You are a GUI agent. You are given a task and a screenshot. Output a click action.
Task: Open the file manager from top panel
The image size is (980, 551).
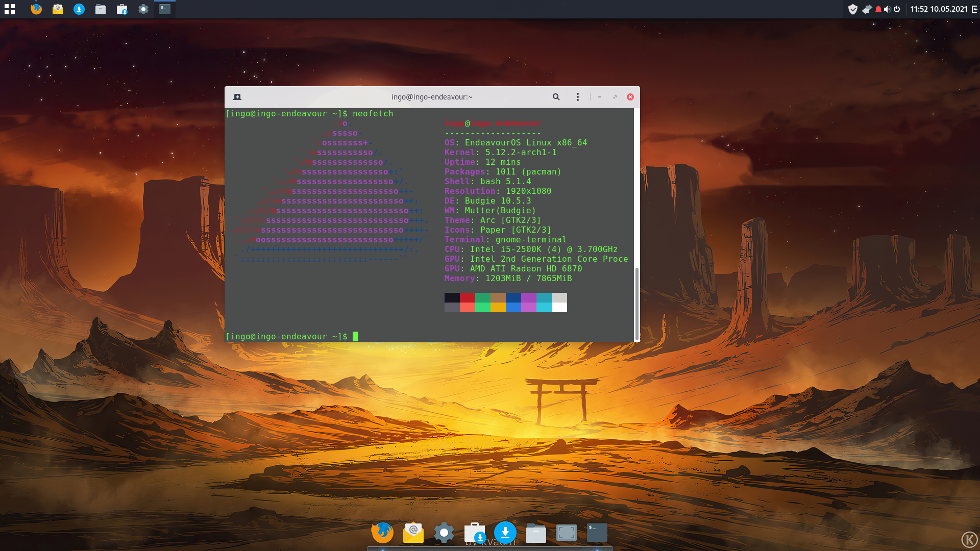tap(101, 9)
